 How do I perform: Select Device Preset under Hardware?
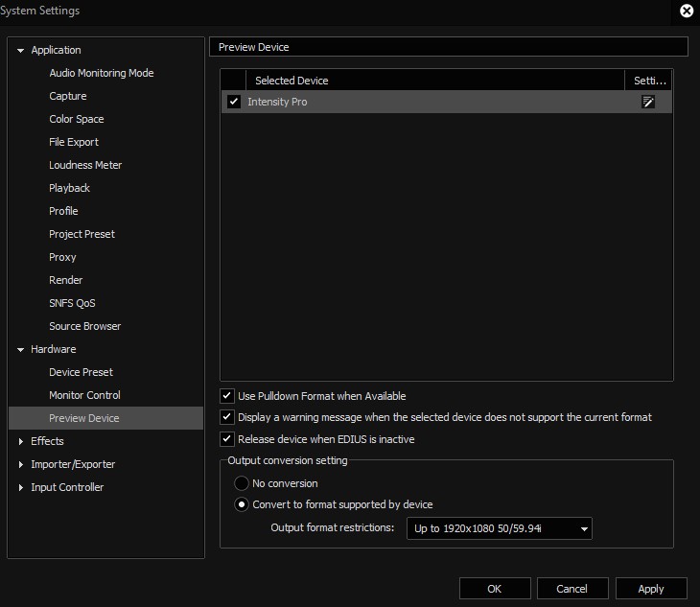[81, 372]
